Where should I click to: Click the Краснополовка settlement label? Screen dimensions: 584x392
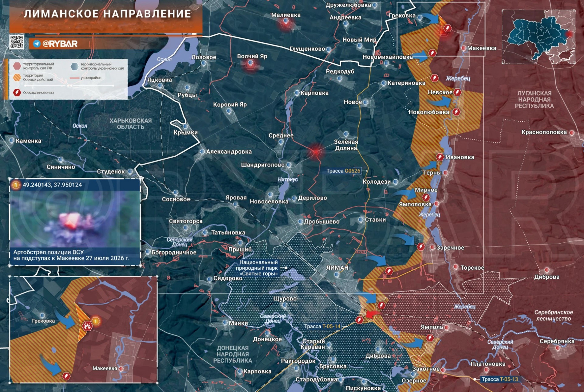[x=544, y=132]
